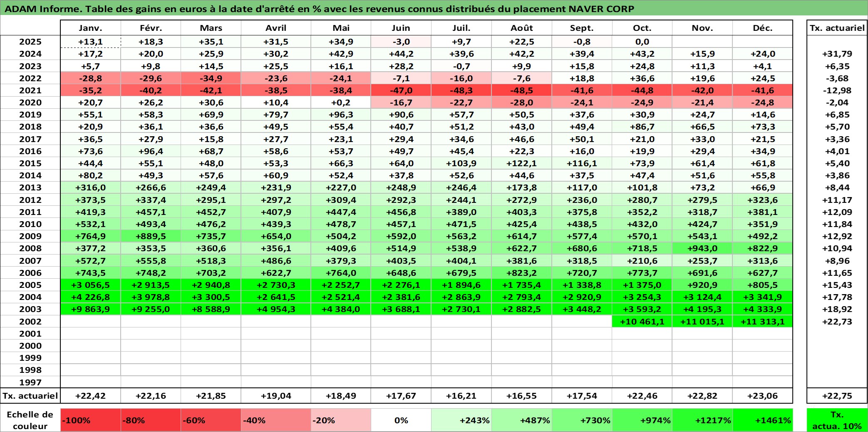This screenshot has width=868, height=432.
Task: Select cell value +316,0 in 2013
Action: [90, 187]
